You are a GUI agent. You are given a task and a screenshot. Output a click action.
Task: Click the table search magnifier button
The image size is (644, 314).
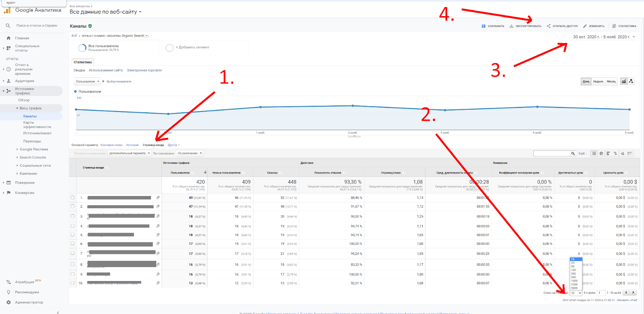coord(573,153)
